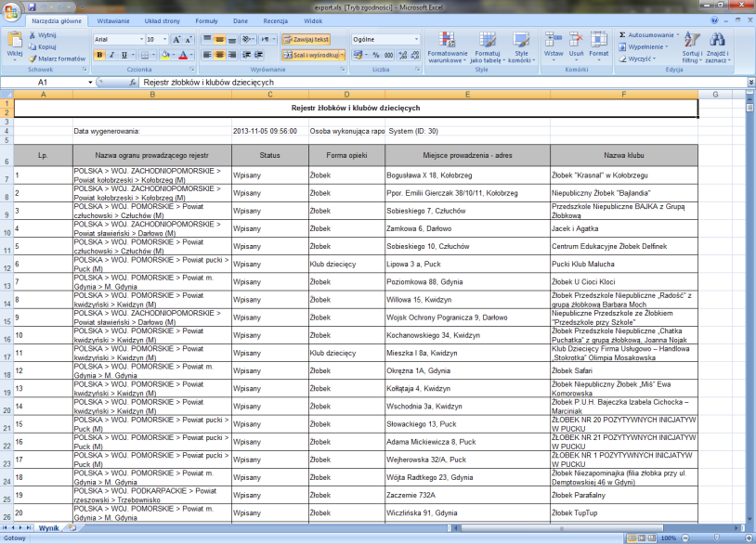The height and width of the screenshot is (544, 756).
Task: Click the Excel help question mark icon
Action: (714, 20)
